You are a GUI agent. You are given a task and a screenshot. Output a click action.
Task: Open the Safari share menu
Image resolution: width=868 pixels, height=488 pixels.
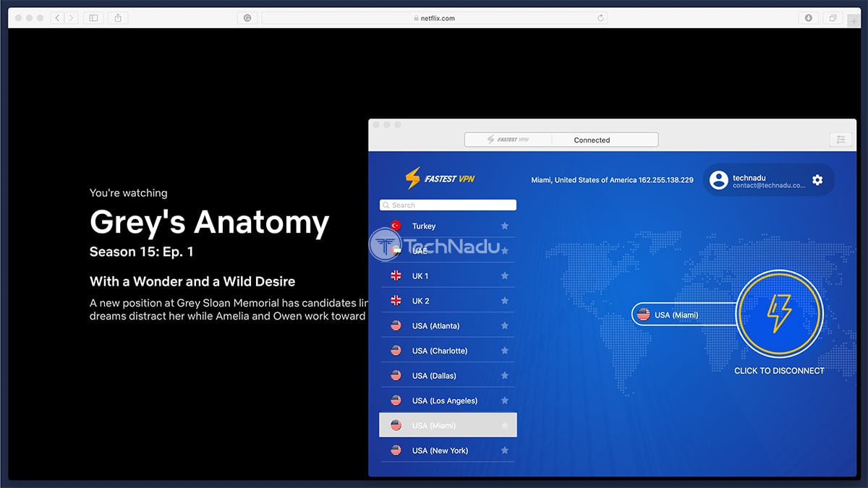pos(119,18)
